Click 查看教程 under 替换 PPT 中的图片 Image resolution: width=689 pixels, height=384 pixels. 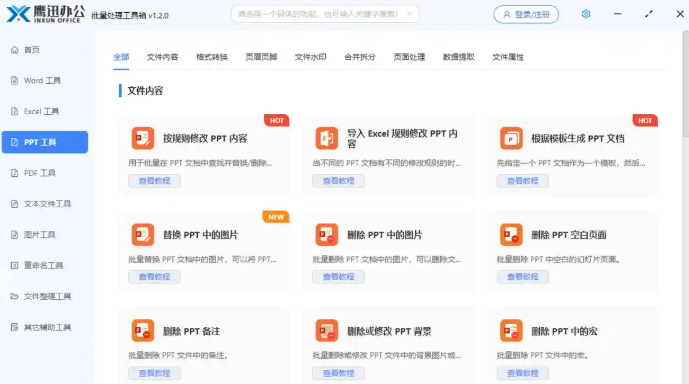click(154, 277)
